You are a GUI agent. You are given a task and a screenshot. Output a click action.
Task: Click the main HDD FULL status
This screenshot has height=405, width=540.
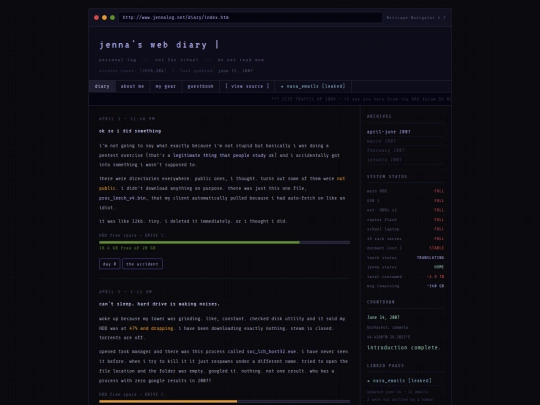439,191
